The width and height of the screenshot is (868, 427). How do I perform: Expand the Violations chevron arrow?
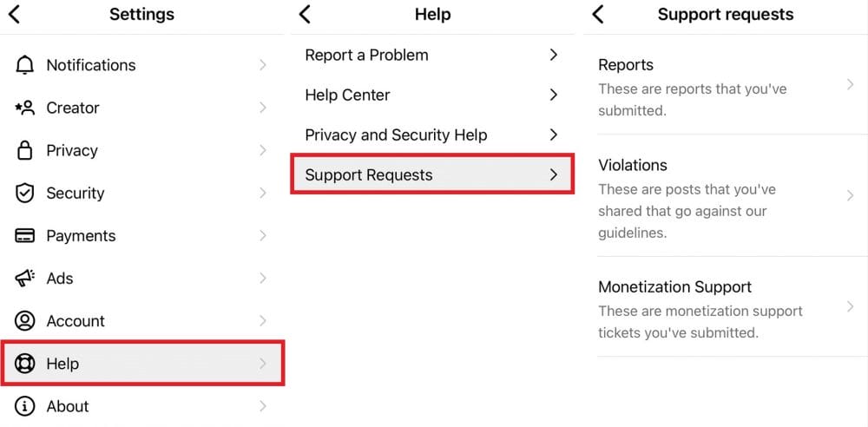coord(851,195)
